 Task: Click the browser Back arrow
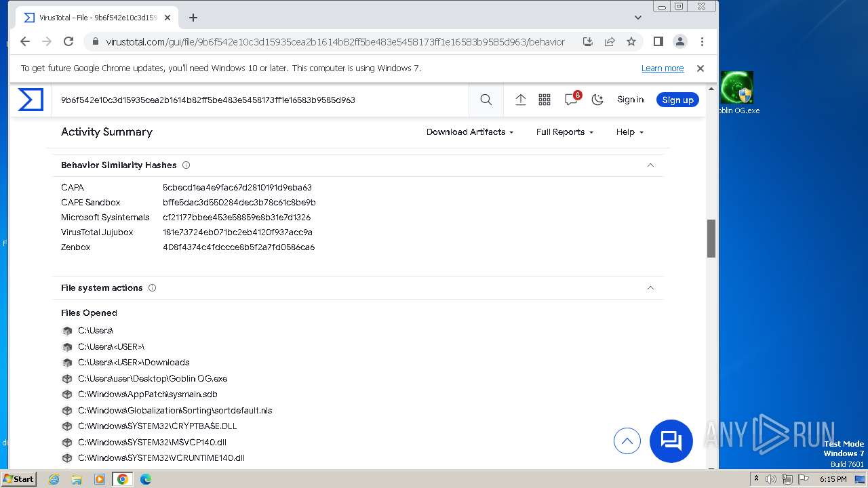25,41
